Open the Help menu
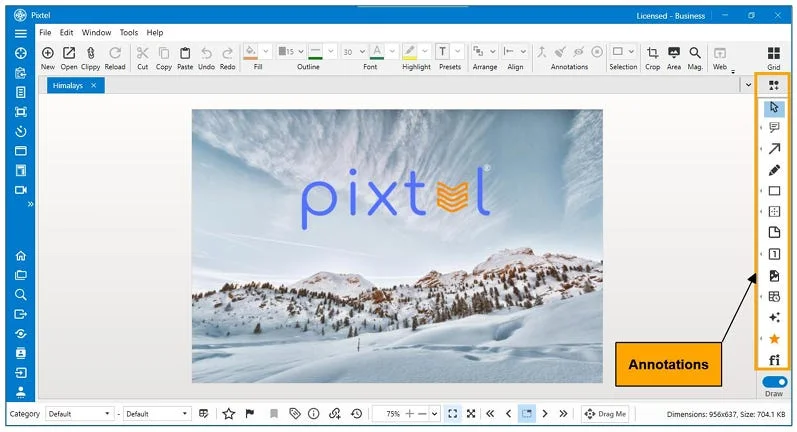 click(x=155, y=33)
